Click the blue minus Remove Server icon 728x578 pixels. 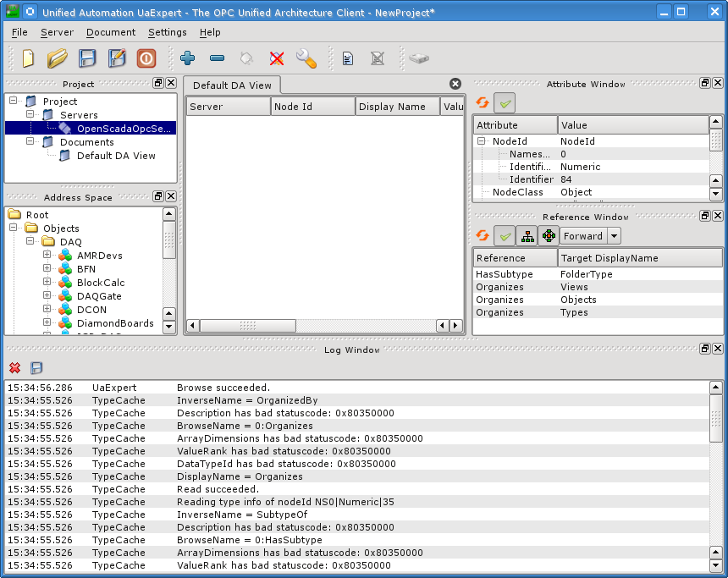click(217, 58)
